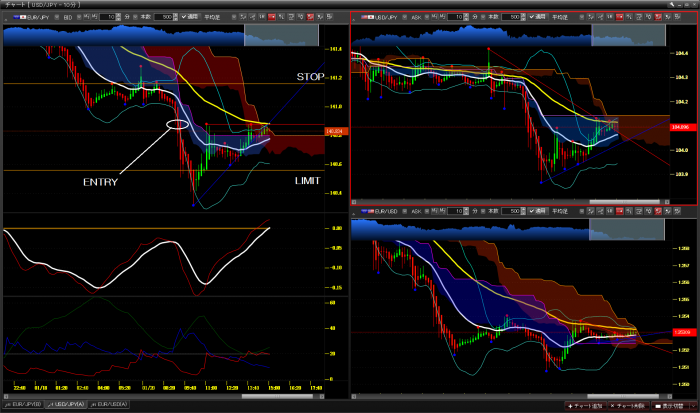Switch to the EUR/USD(A) chart tab
The image size is (700, 413).
[x=109, y=405]
